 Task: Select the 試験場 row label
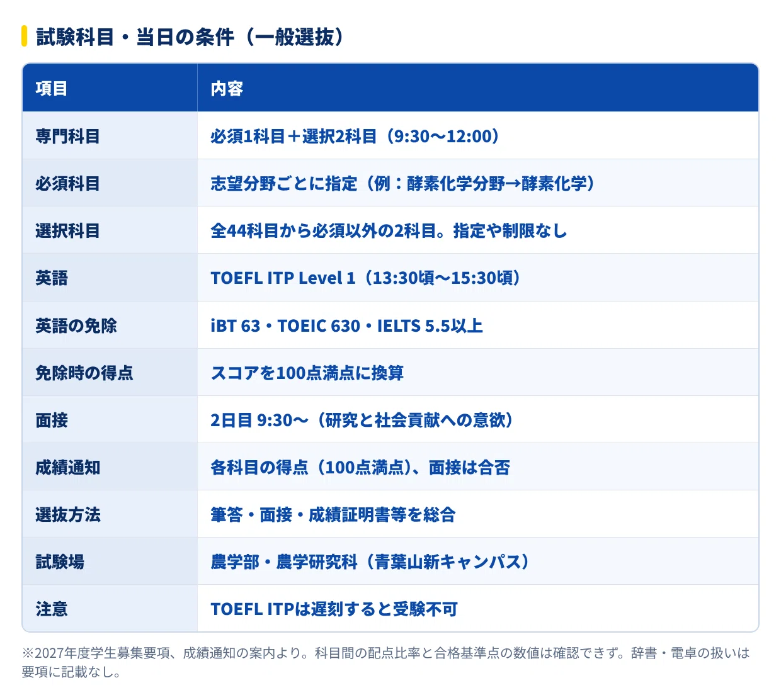pos(60,562)
